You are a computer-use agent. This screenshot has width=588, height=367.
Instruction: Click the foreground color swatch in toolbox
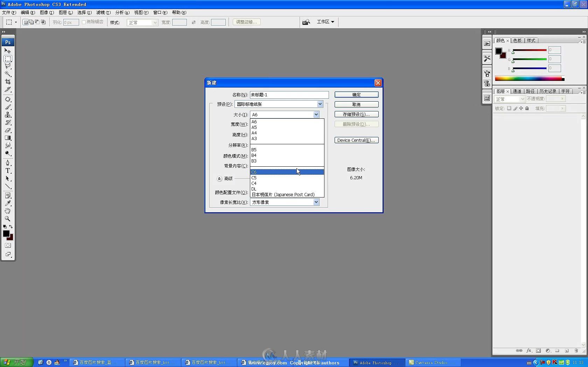tap(6, 234)
